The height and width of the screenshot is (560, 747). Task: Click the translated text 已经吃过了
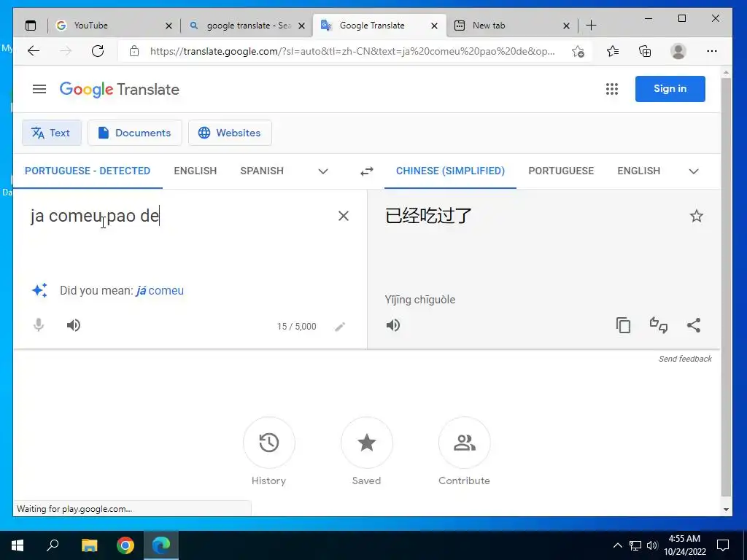tap(428, 216)
